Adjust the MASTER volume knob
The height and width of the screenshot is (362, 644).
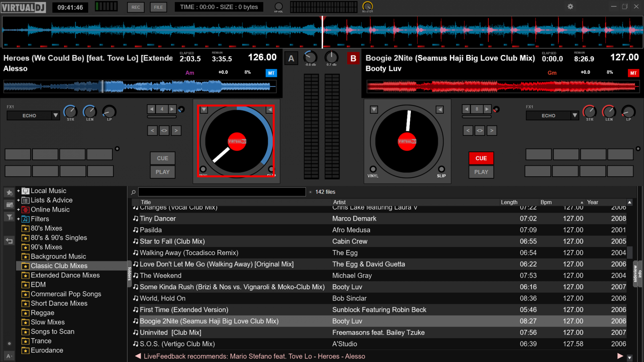click(x=368, y=6)
